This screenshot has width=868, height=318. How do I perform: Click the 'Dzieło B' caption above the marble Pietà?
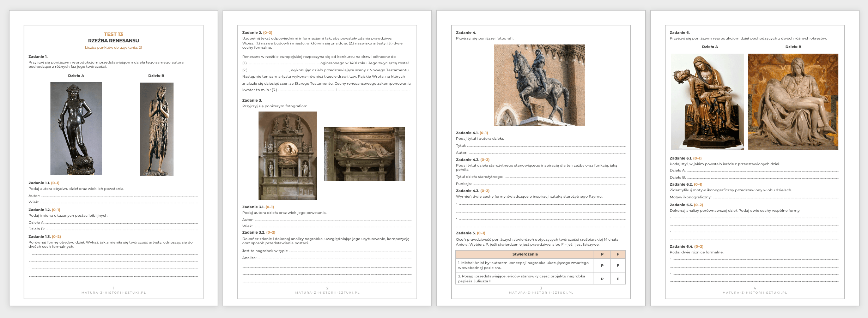tap(793, 47)
